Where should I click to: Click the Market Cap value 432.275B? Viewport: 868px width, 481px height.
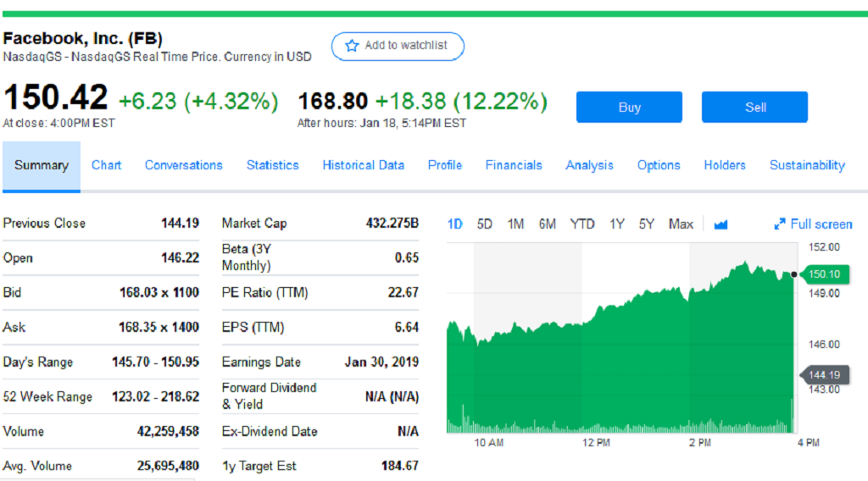[x=392, y=223]
